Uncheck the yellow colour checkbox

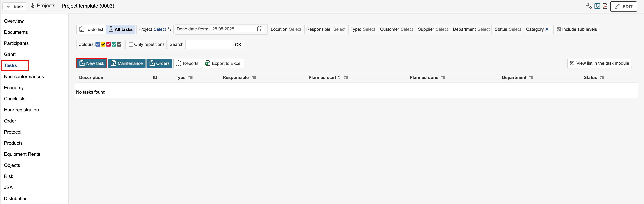pyautogui.click(x=103, y=44)
